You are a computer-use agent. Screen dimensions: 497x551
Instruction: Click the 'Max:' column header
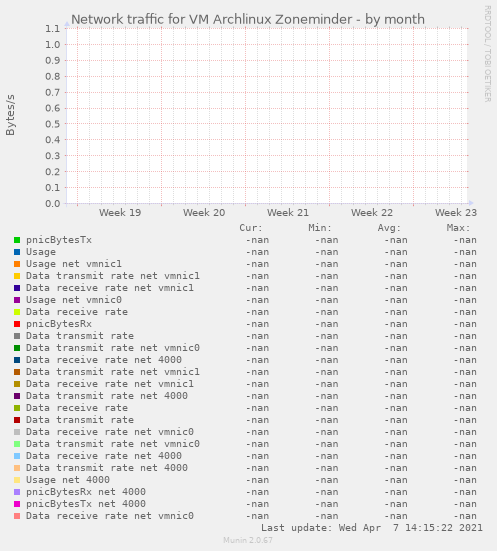point(458,228)
